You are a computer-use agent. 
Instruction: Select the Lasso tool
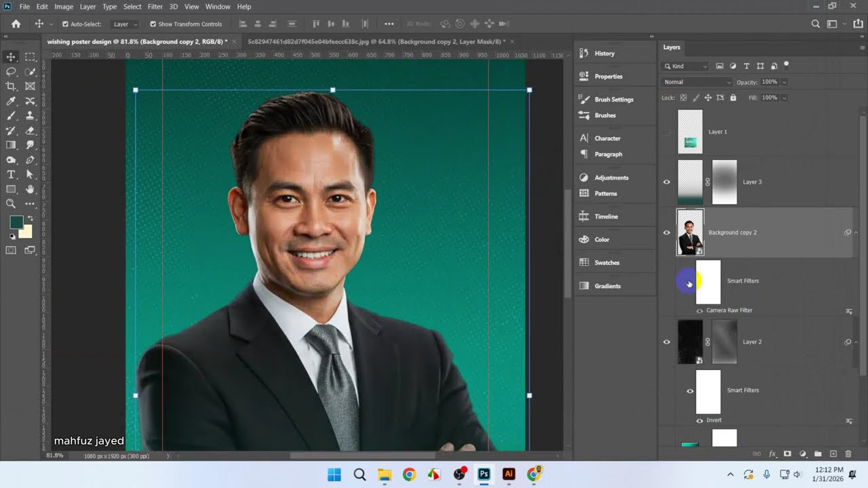click(x=11, y=71)
